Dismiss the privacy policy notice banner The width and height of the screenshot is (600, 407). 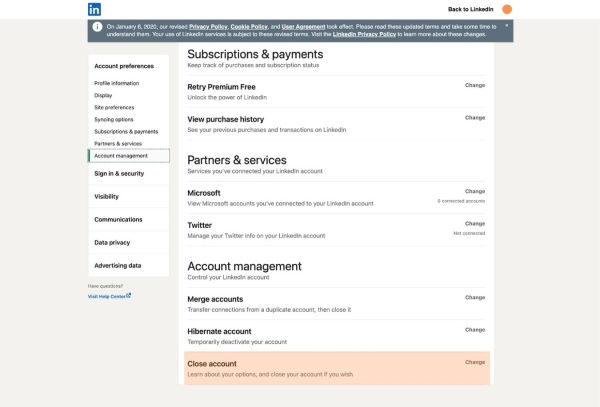507,25
